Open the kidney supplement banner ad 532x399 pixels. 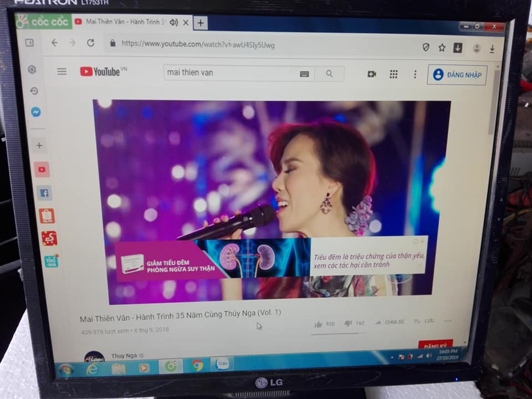[270, 258]
